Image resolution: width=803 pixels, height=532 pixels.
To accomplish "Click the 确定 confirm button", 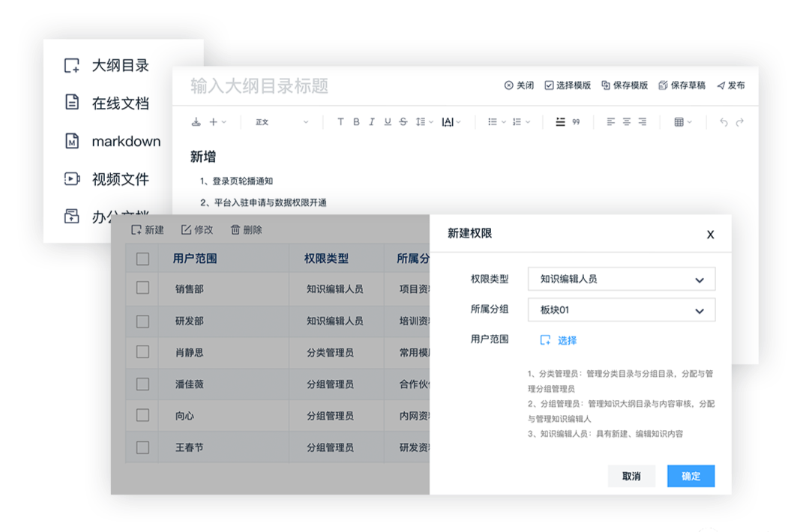I will pos(691,476).
